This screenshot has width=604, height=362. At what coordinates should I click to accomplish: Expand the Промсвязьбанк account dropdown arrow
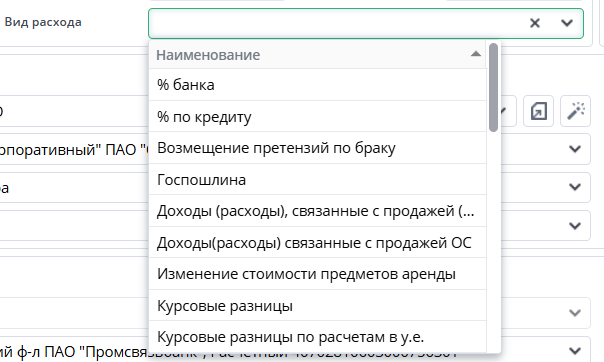coord(575,351)
